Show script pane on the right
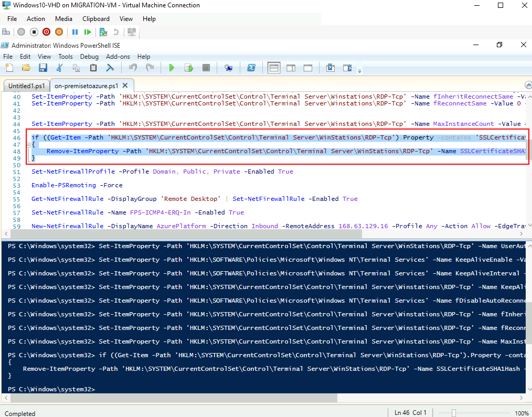532x417 pixels. tap(291, 68)
